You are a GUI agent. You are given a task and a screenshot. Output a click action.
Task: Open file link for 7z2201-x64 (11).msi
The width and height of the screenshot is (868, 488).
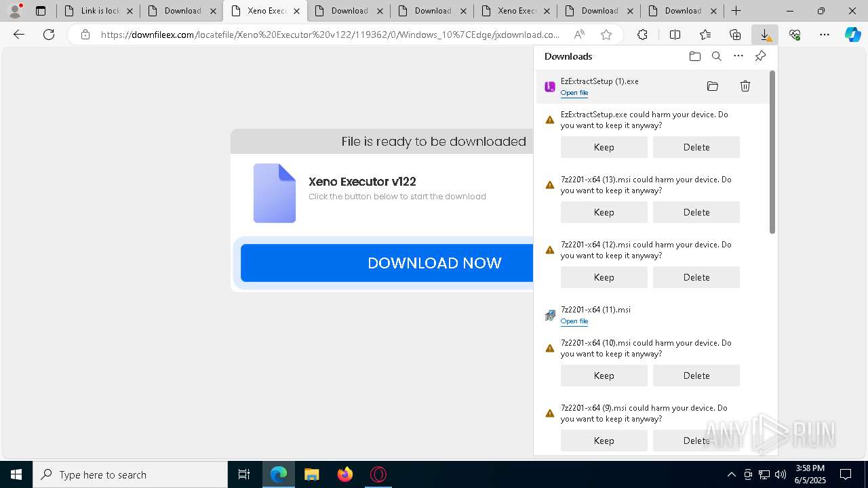[574, 321]
